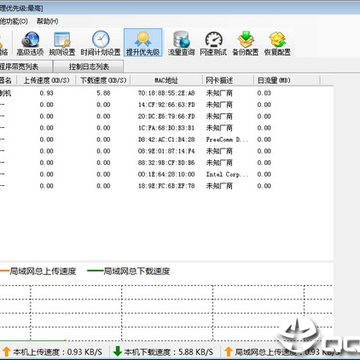
Task: Select row with MAC D8:42:AC:C1:B4:28
Action: pos(167,139)
